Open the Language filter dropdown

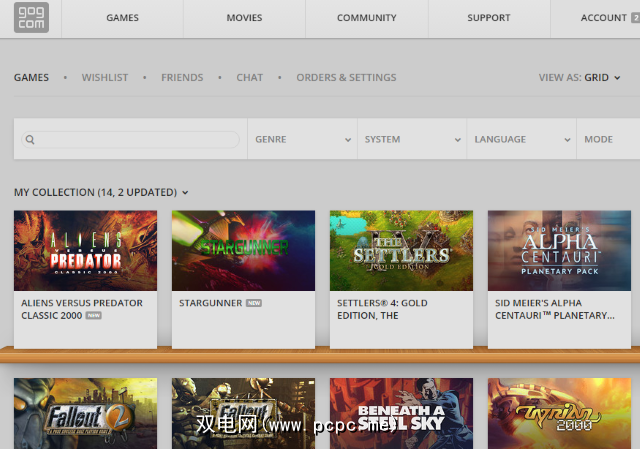click(x=522, y=139)
